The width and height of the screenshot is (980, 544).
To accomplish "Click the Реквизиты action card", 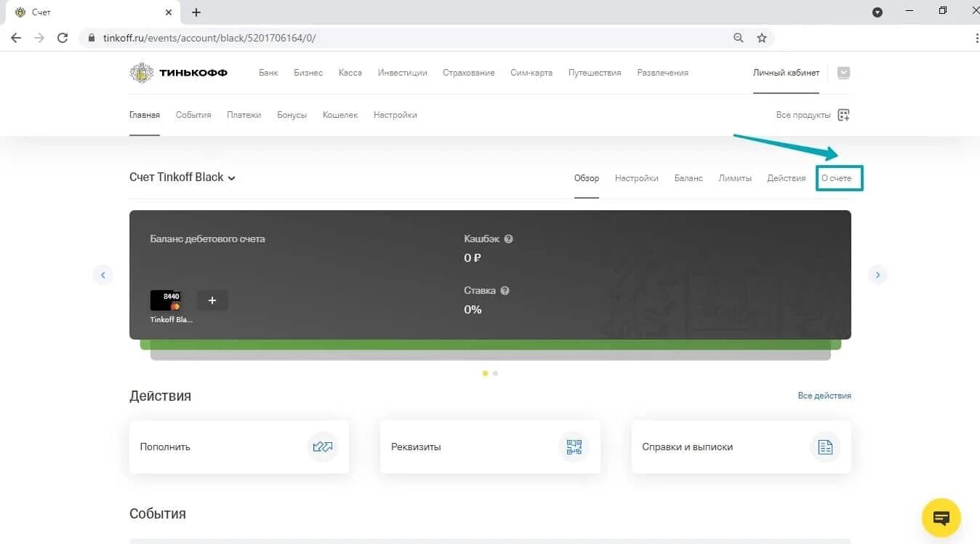I will click(x=490, y=447).
